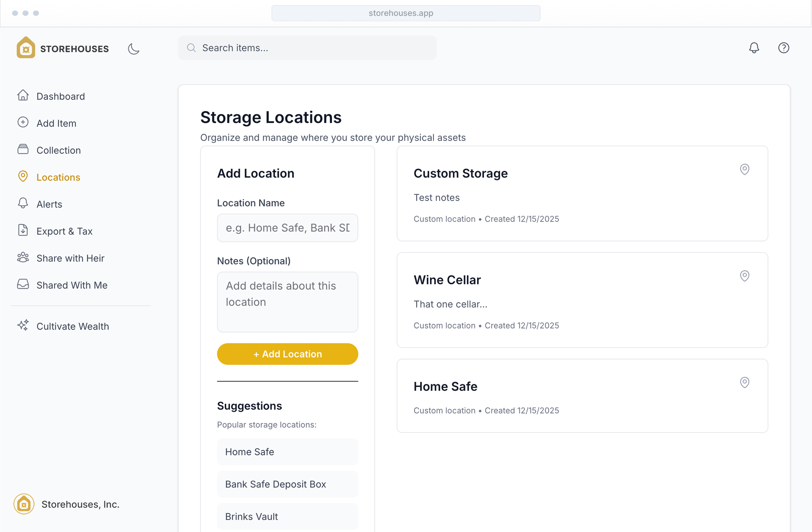The width and height of the screenshot is (812, 532).
Task: Open Export & Tax page
Action: tap(64, 231)
